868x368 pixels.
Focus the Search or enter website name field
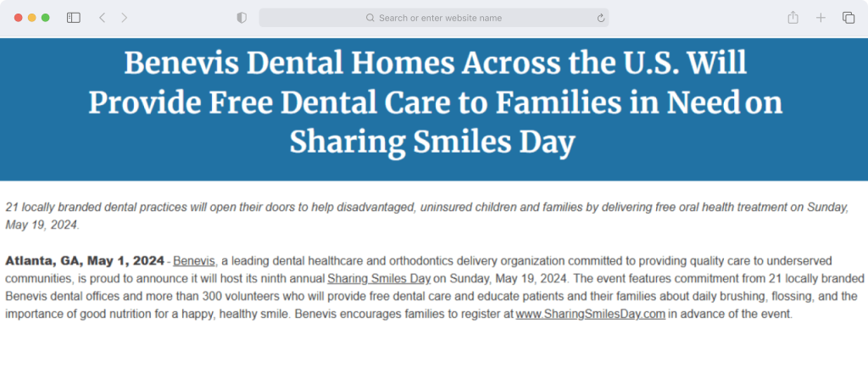coord(434,18)
